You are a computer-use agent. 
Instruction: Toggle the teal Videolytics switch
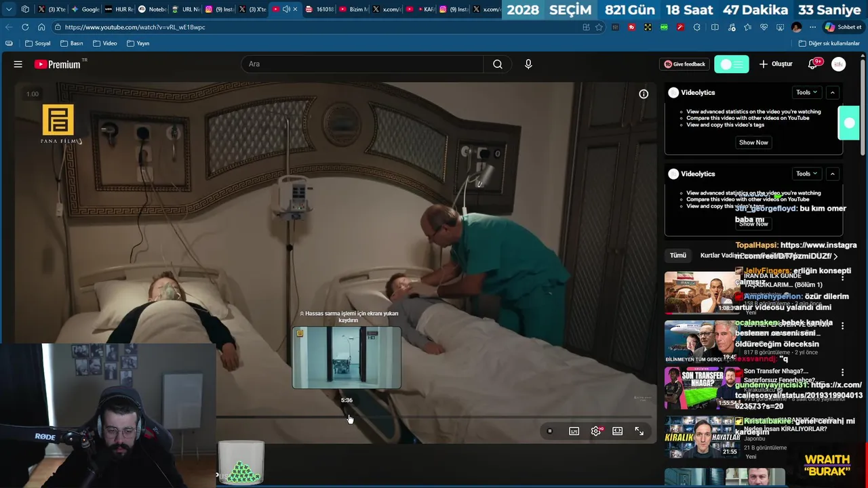(x=732, y=64)
